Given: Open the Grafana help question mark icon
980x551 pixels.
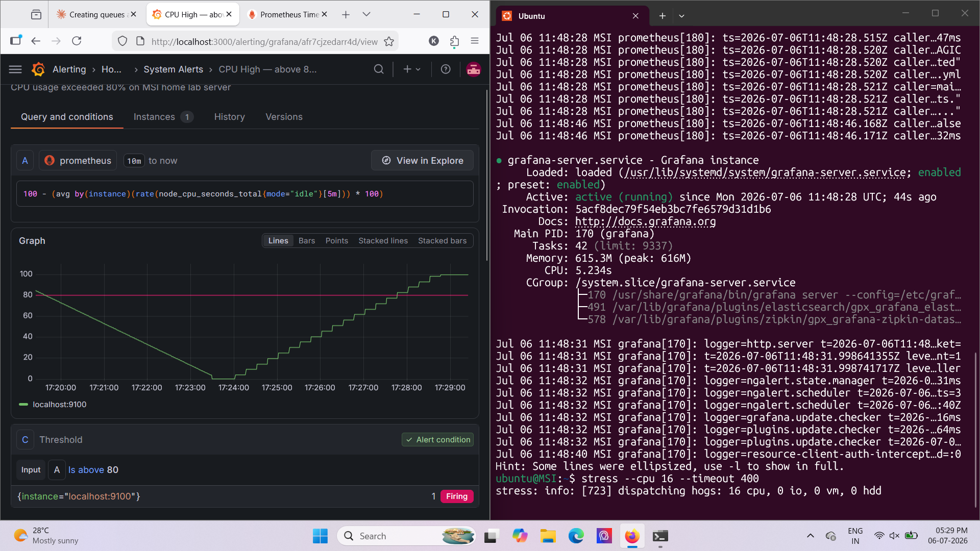Looking at the screenshot, I should [446, 69].
